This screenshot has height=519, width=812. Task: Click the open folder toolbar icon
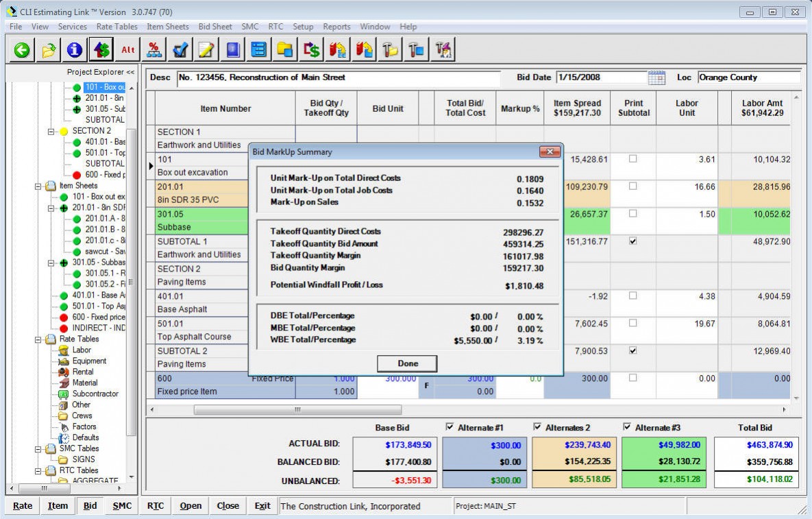pos(48,50)
